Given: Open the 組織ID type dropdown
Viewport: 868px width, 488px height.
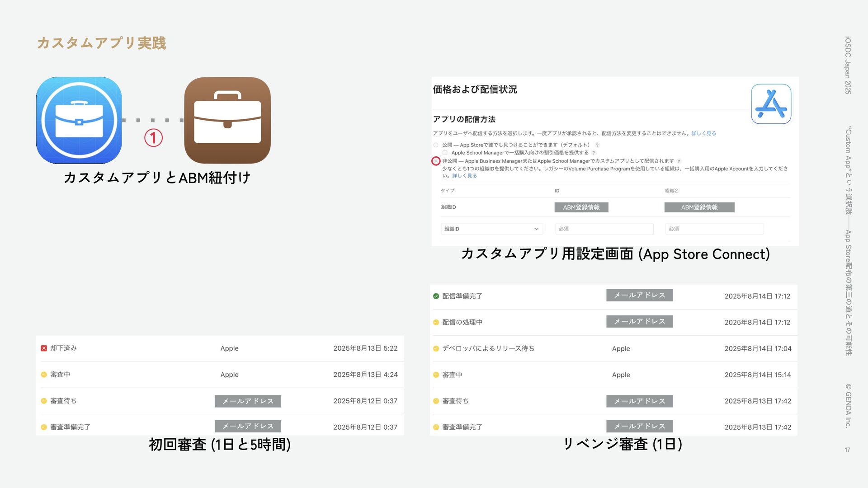Looking at the screenshot, I should (x=492, y=229).
